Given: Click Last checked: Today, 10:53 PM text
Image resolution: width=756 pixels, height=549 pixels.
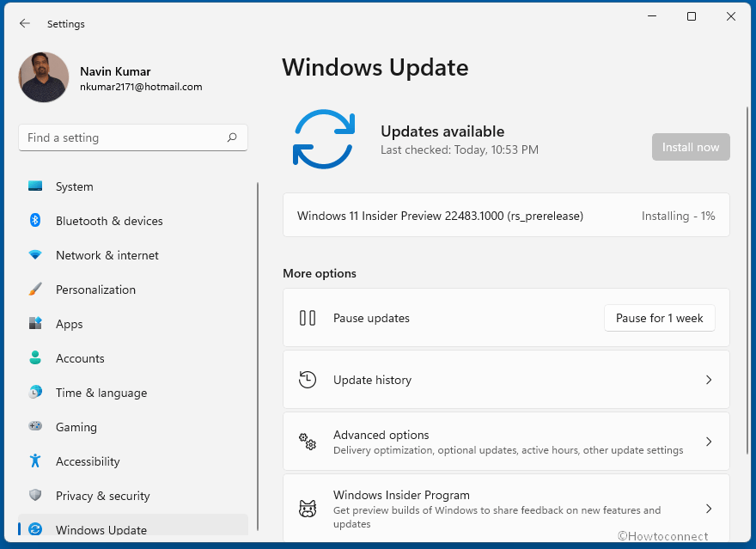Looking at the screenshot, I should (460, 149).
